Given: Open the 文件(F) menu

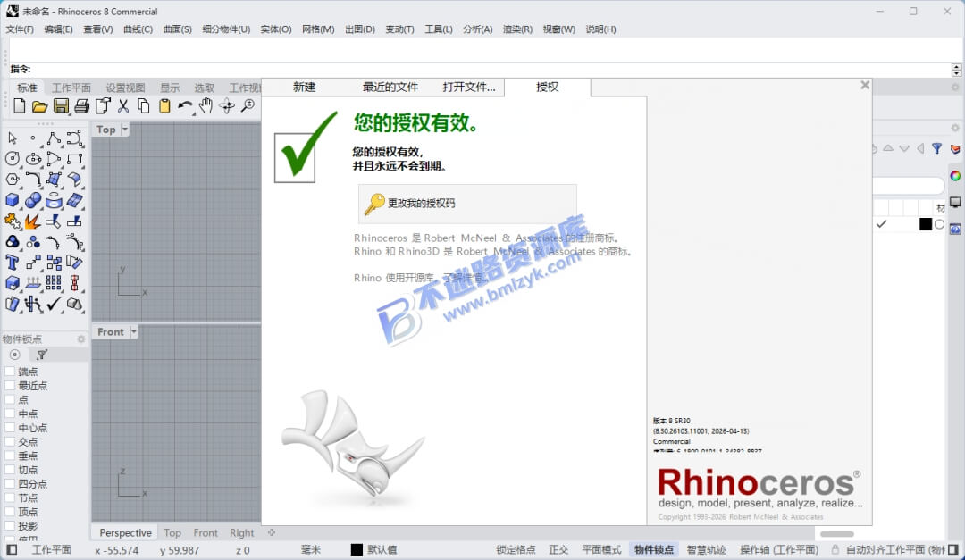Looking at the screenshot, I should click(x=20, y=29).
